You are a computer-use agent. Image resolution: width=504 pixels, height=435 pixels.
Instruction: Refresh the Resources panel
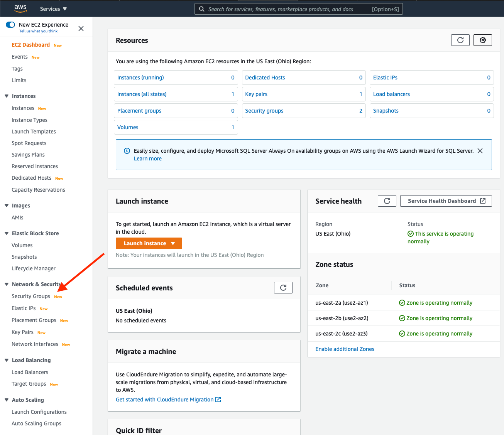tap(460, 40)
